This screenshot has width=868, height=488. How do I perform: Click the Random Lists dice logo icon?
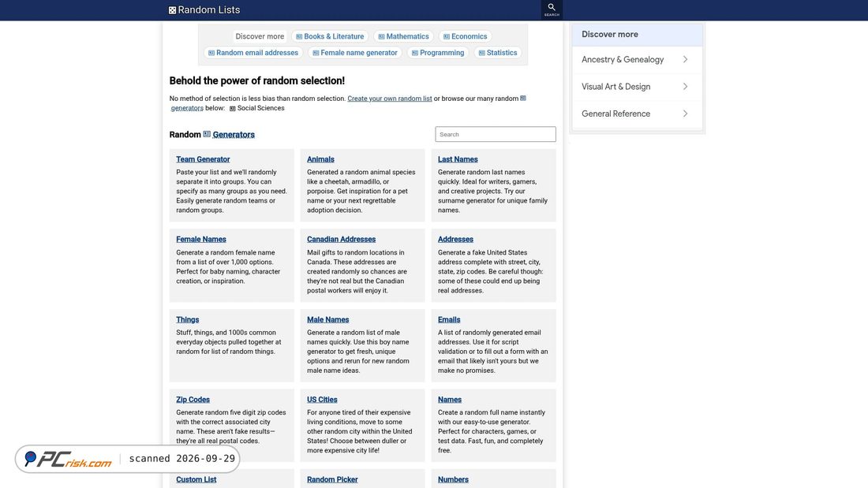(x=172, y=10)
